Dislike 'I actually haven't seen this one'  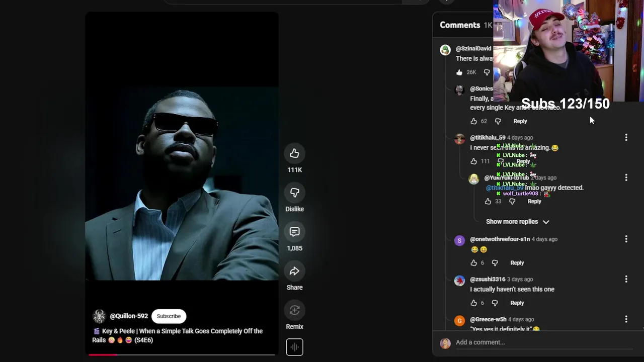pos(495,303)
